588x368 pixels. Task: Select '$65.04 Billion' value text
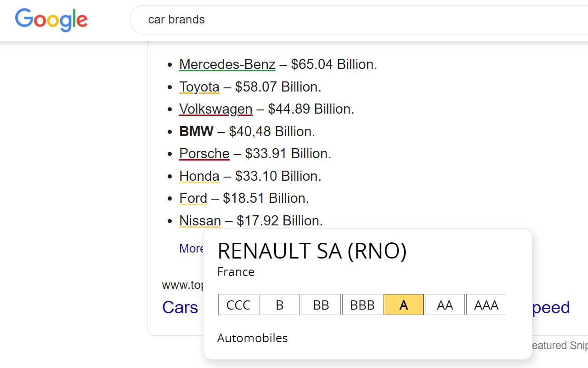click(x=333, y=64)
